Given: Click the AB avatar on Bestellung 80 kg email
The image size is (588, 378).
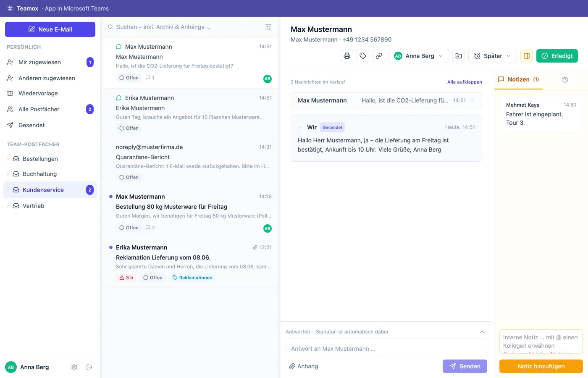Looking at the screenshot, I should [268, 228].
